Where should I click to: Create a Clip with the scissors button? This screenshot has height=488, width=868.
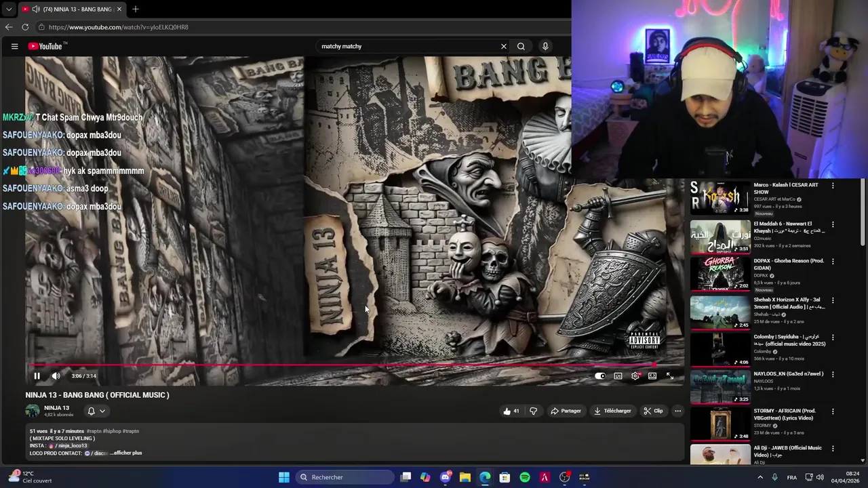653,411
